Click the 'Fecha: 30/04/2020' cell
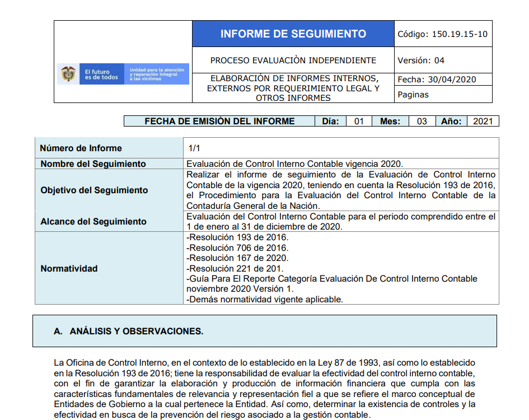 443,80
